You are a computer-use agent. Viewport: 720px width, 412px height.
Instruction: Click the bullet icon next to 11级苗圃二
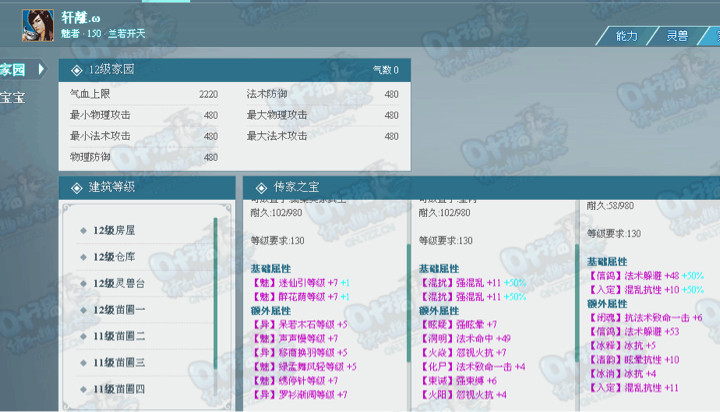point(82,336)
